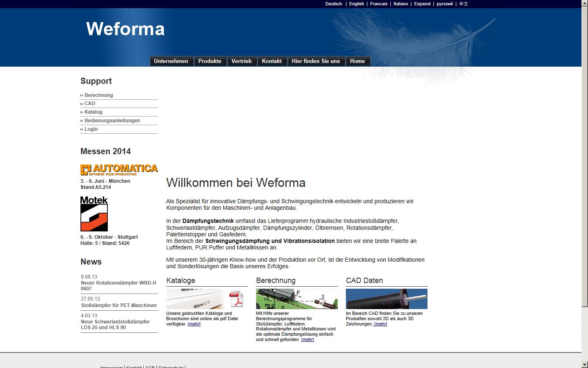Click the CAD Daten damper image
The image size is (588, 368).
(387, 299)
